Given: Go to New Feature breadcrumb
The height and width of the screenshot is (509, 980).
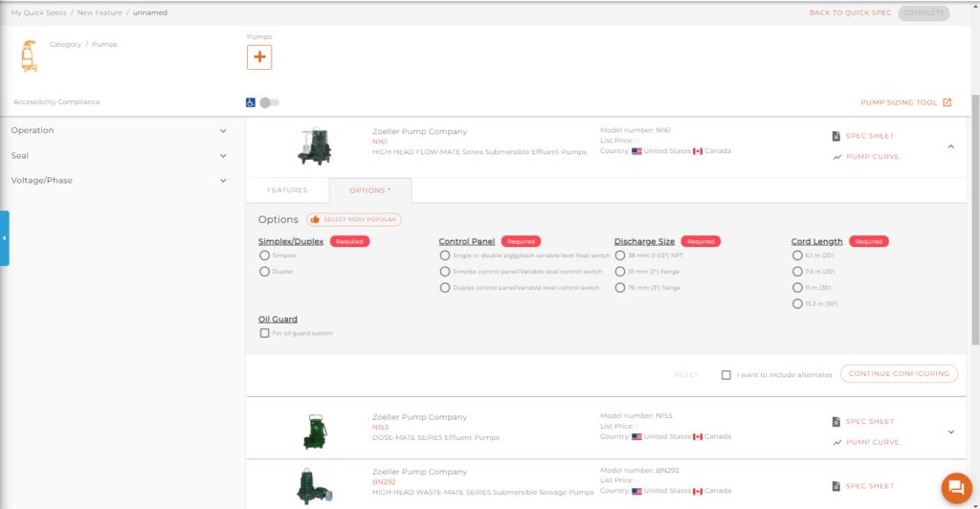Looking at the screenshot, I should click(x=100, y=12).
